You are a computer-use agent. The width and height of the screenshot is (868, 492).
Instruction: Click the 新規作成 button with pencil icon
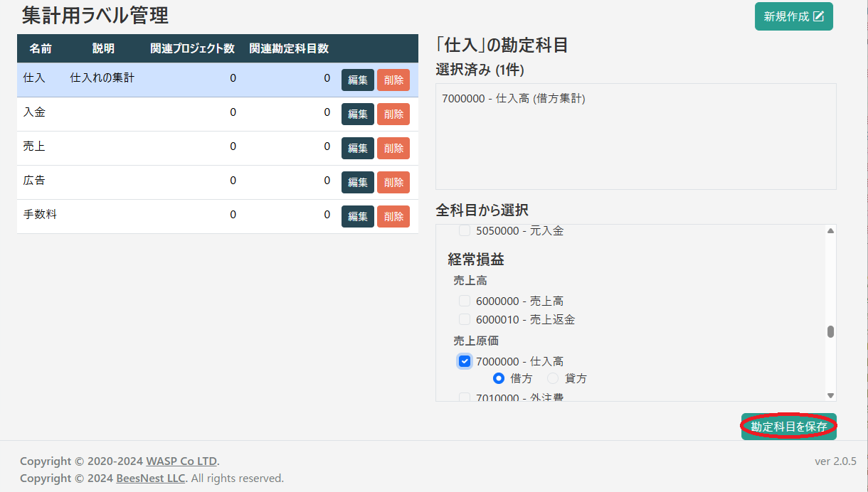coord(793,16)
